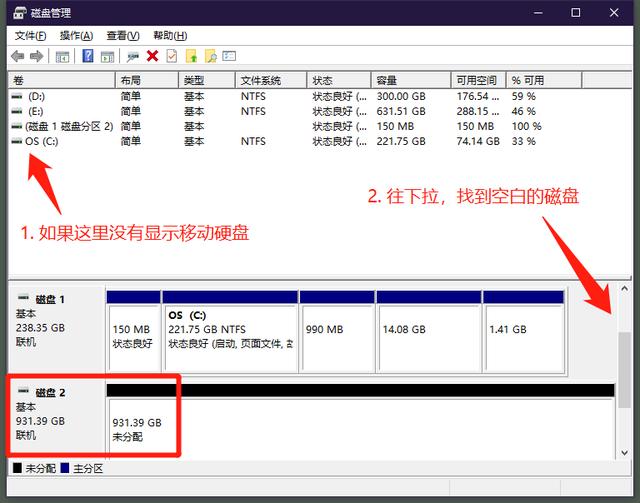Open the 文件(F) menu
640x503 pixels.
30,36
